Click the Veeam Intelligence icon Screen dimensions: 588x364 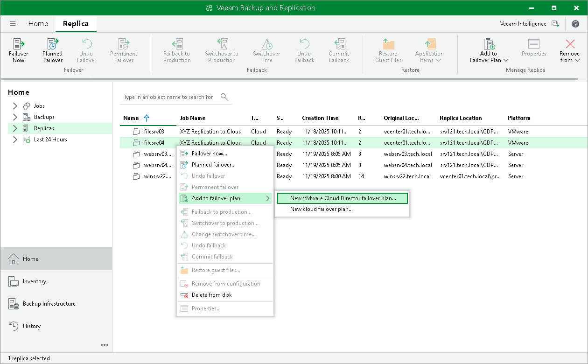click(555, 24)
